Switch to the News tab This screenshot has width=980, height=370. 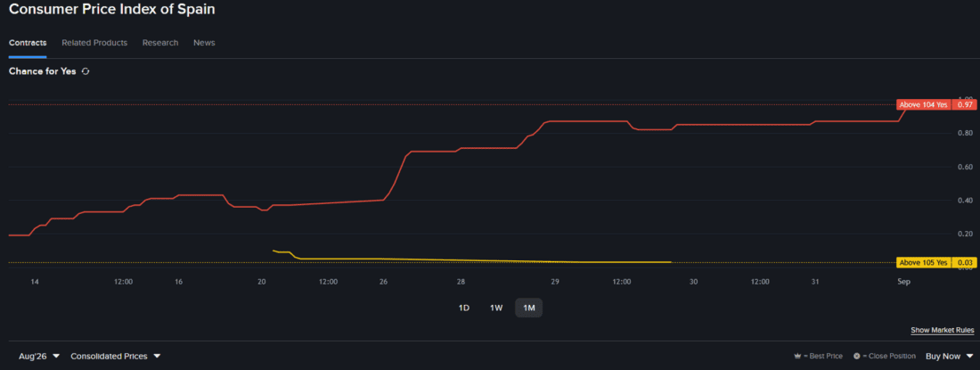tap(204, 43)
